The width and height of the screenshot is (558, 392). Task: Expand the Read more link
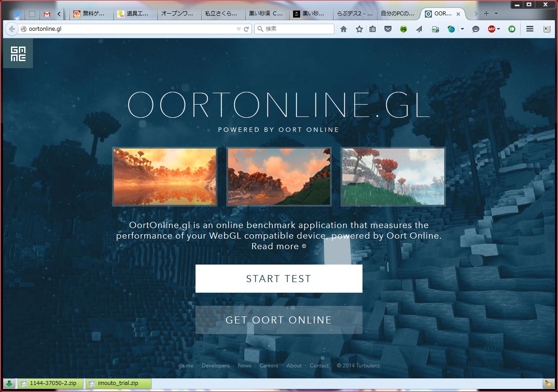(x=279, y=246)
